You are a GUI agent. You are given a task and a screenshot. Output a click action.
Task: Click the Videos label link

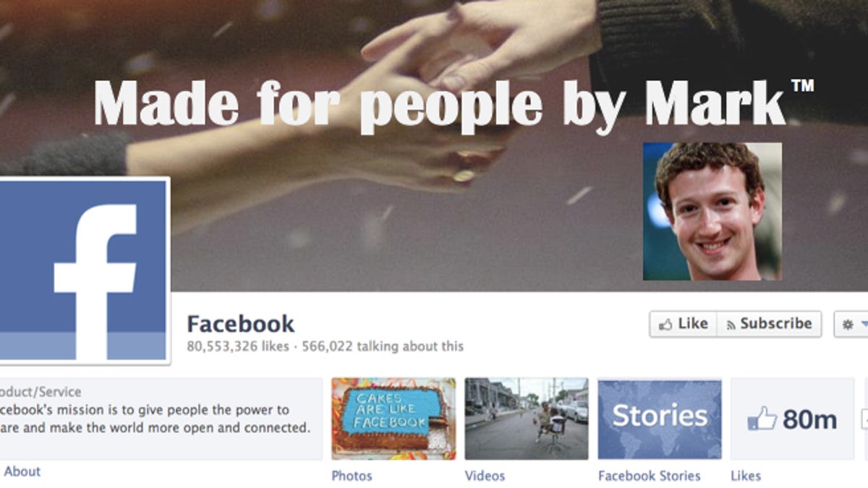(x=485, y=476)
